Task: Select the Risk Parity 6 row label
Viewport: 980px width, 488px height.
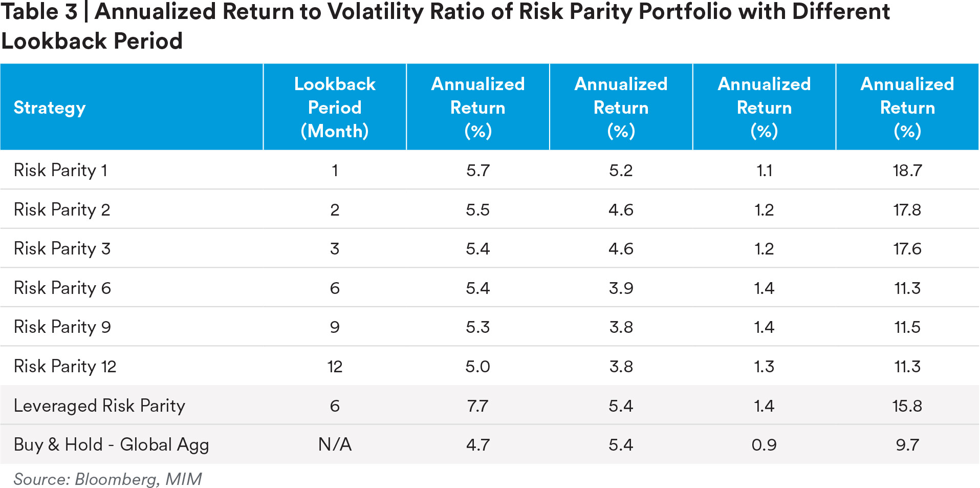Action: click(x=62, y=288)
